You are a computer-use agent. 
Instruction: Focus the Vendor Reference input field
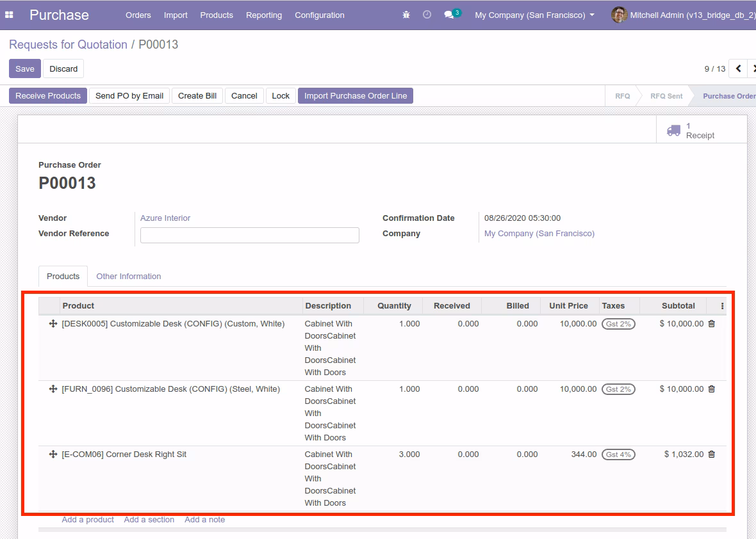pos(249,235)
